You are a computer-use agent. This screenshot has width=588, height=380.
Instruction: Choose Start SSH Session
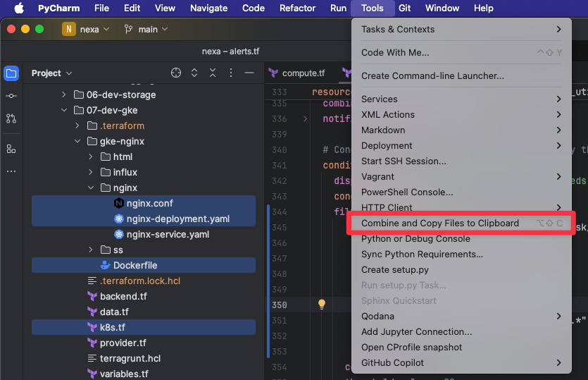coord(461,161)
